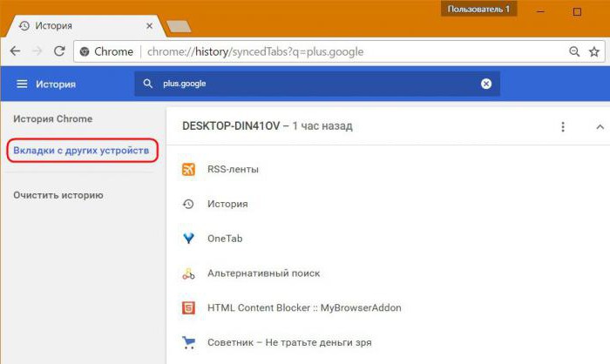Click the forward navigation arrow
610x364 pixels.
(37, 51)
